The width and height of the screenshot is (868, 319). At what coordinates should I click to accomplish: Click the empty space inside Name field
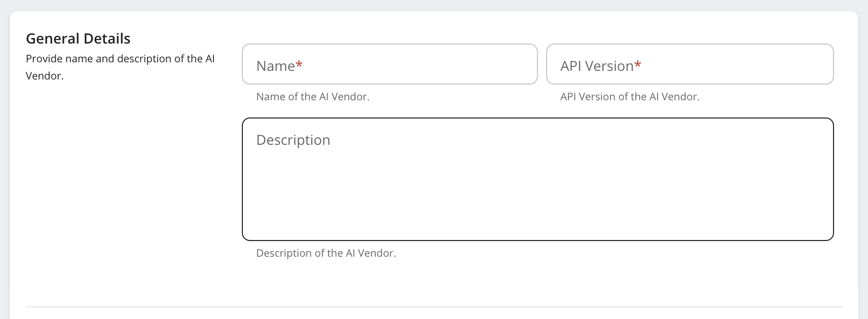point(431,64)
